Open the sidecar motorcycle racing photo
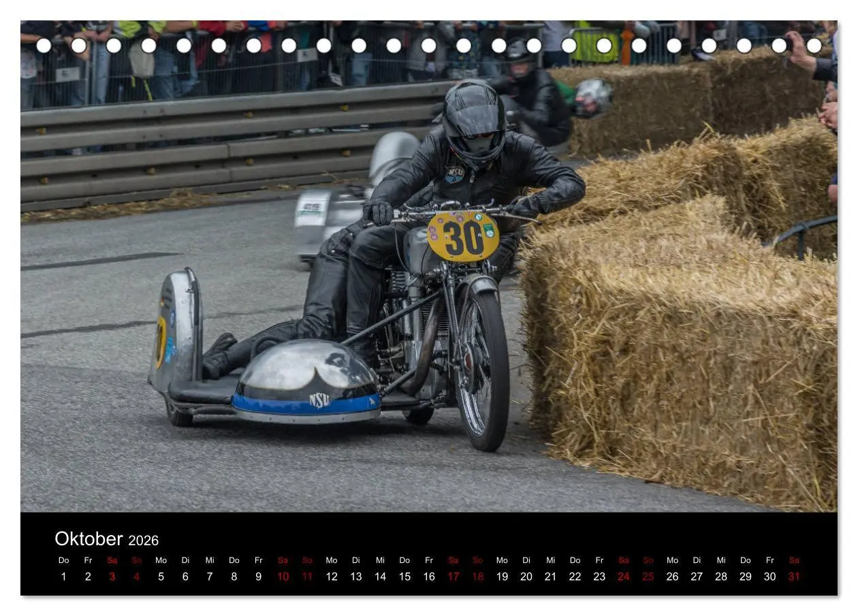The height and width of the screenshot is (616, 858). (x=429, y=266)
